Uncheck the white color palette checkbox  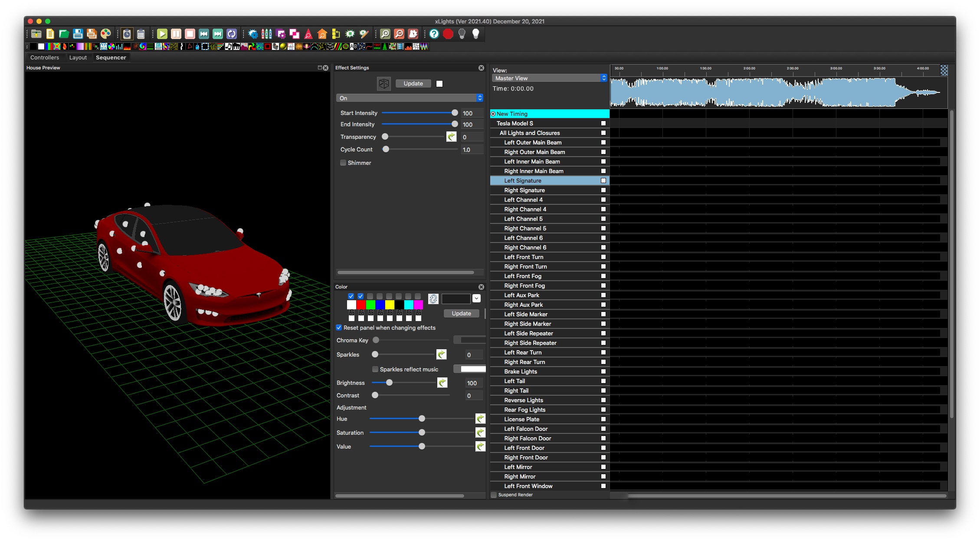(x=351, y=296)
